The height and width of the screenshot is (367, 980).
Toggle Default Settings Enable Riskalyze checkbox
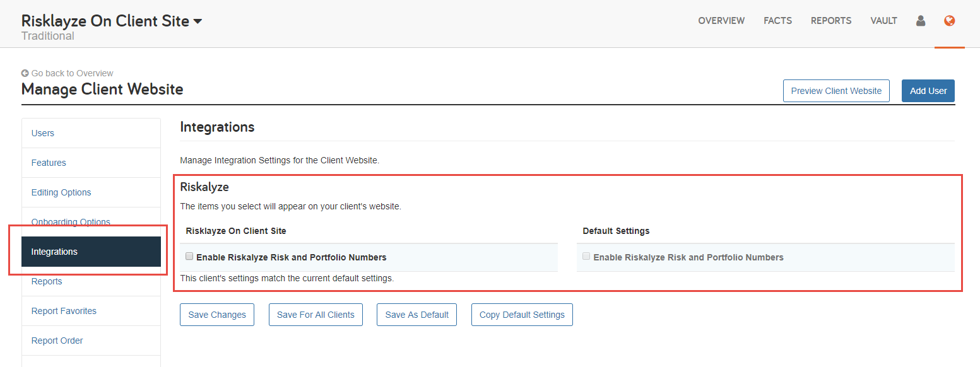(587, 257)
